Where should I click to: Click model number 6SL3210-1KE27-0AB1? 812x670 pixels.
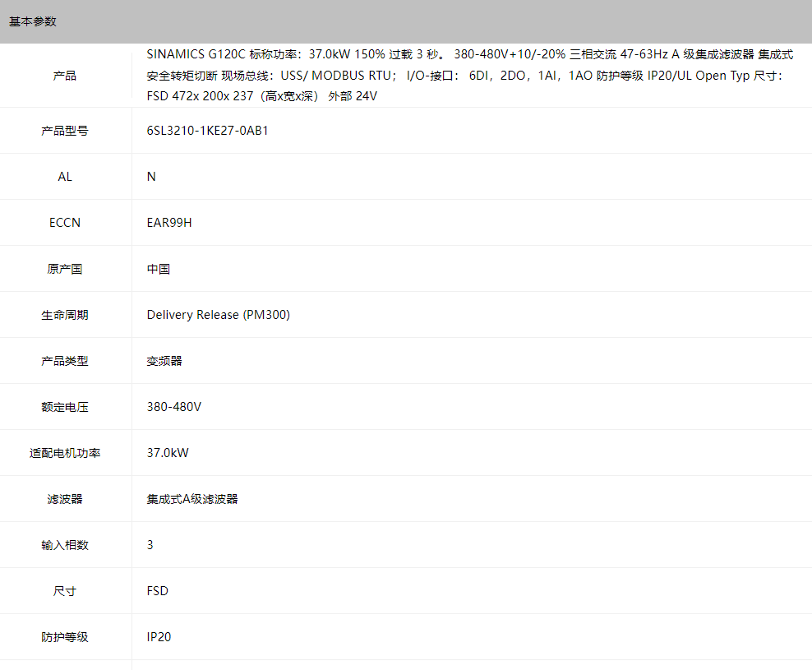pyautogui.click(x=207, y=131)
